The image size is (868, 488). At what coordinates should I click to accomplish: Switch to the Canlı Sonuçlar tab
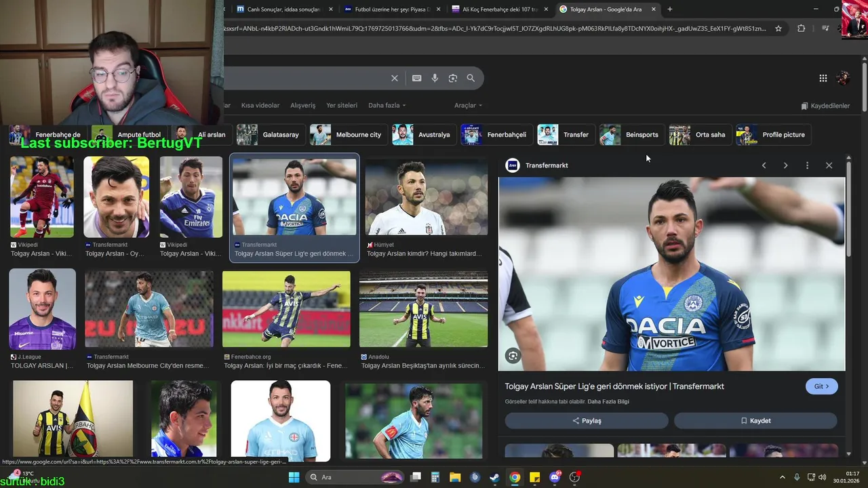coord(283,9)
